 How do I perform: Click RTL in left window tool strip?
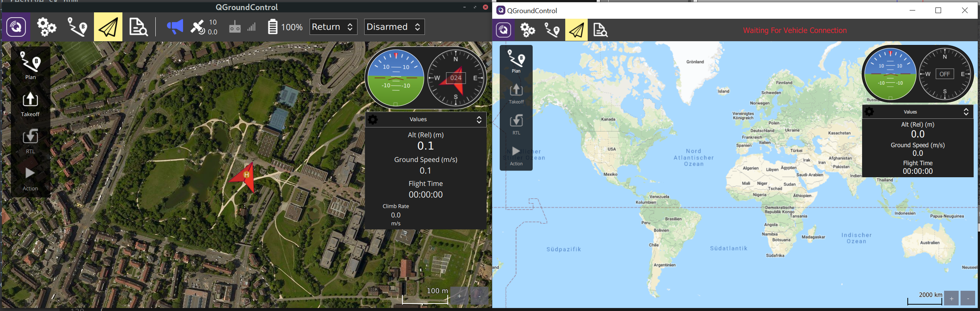coord(30,141)
